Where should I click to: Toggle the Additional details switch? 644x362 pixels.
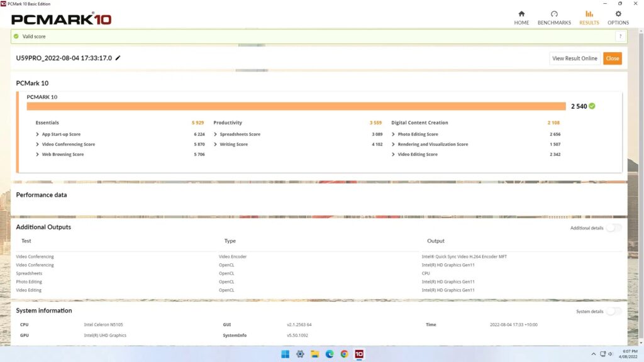[x=613, y=228]
